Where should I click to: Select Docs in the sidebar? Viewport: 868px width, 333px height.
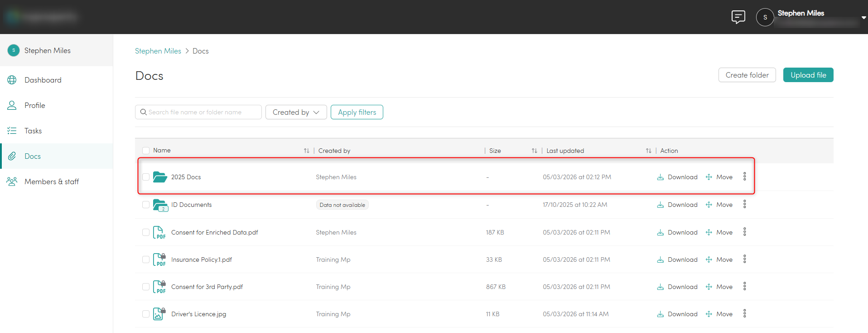click(x=57, y=156)
